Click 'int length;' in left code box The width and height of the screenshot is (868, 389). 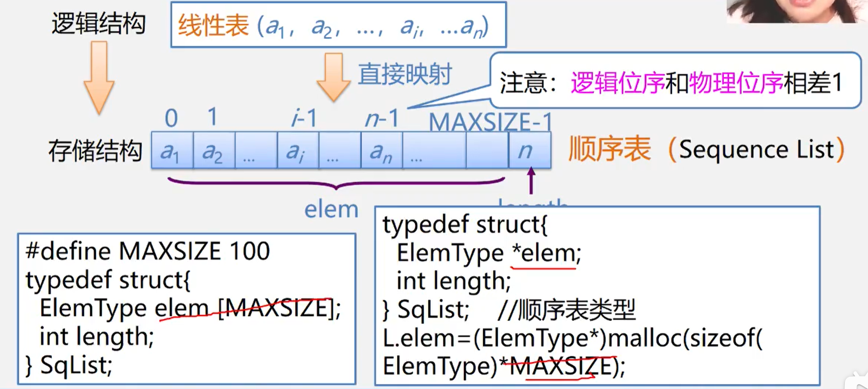97,337
